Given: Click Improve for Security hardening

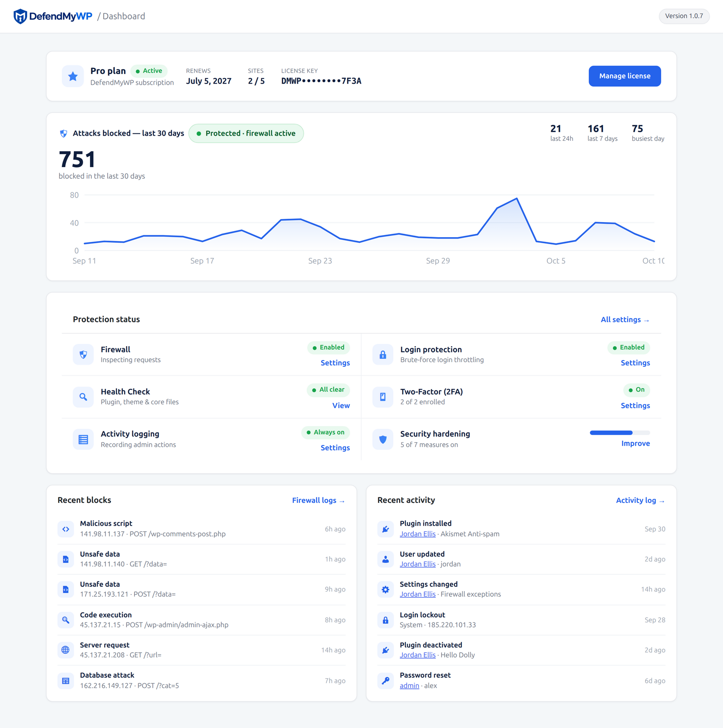Looking at the screenshot, I should (635, 443).
